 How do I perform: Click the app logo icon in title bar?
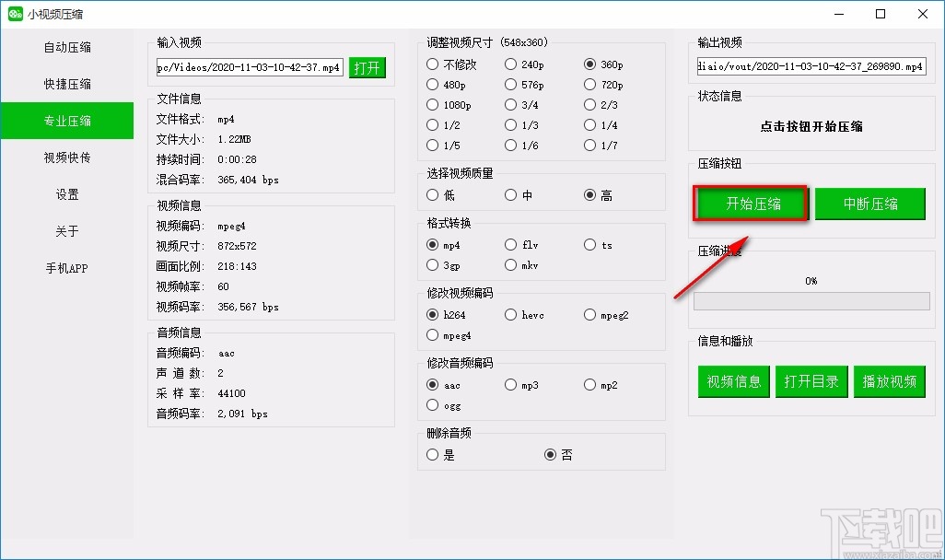15,13
